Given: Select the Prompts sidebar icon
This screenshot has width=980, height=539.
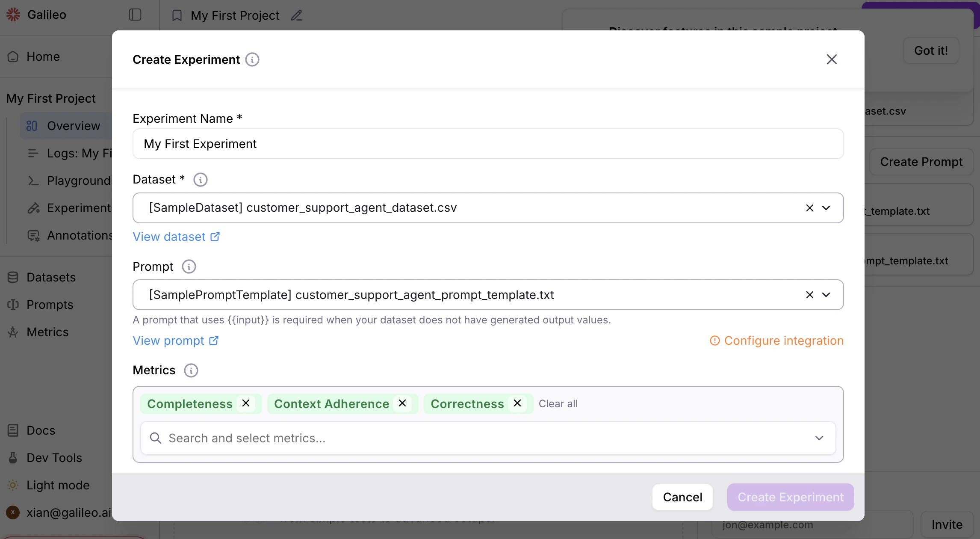Looking at the screenshot, I should click(13, 305).
